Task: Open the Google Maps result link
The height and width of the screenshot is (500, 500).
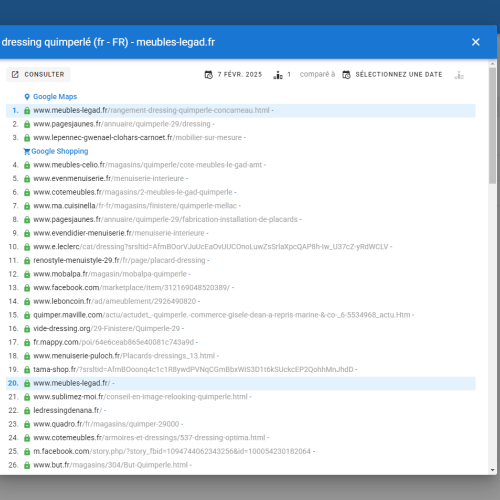Action: pos(55,97)
